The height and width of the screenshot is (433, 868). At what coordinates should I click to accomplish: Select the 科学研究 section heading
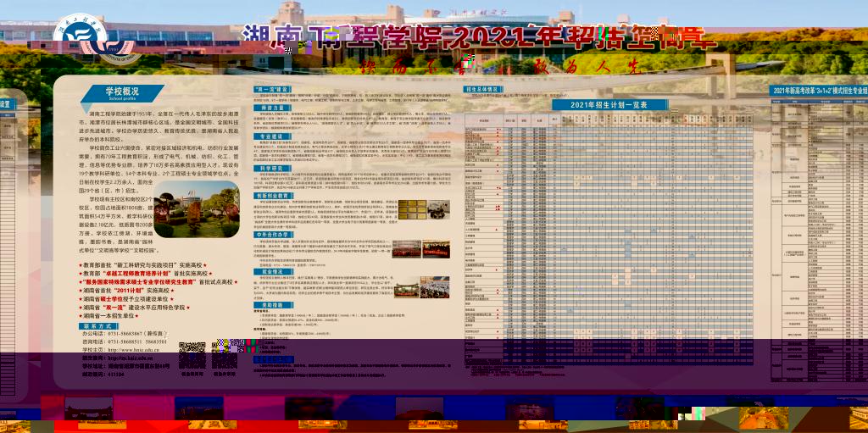(272, 168)
